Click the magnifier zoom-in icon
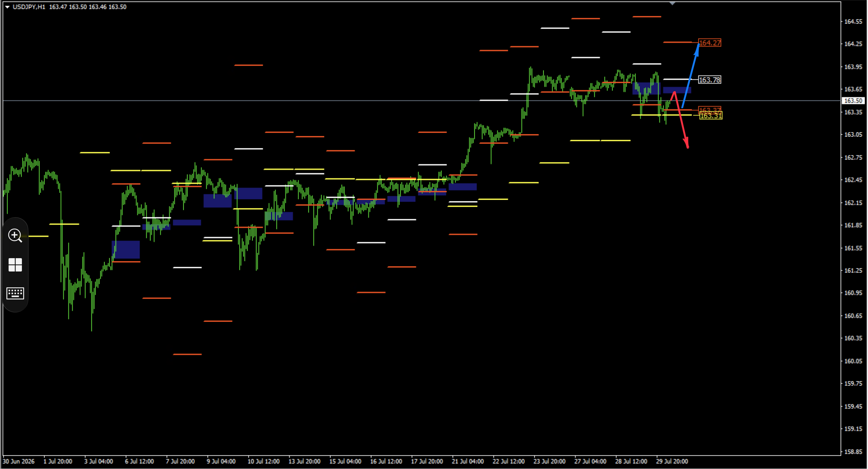 pyautogui.click(x=15, y=235)
